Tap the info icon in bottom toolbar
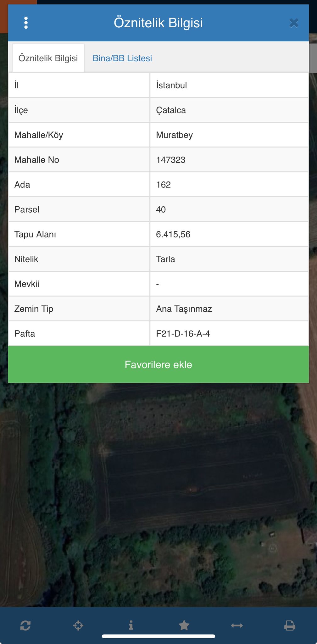This screenshot has height=644, width=317. tap(131, 625)
